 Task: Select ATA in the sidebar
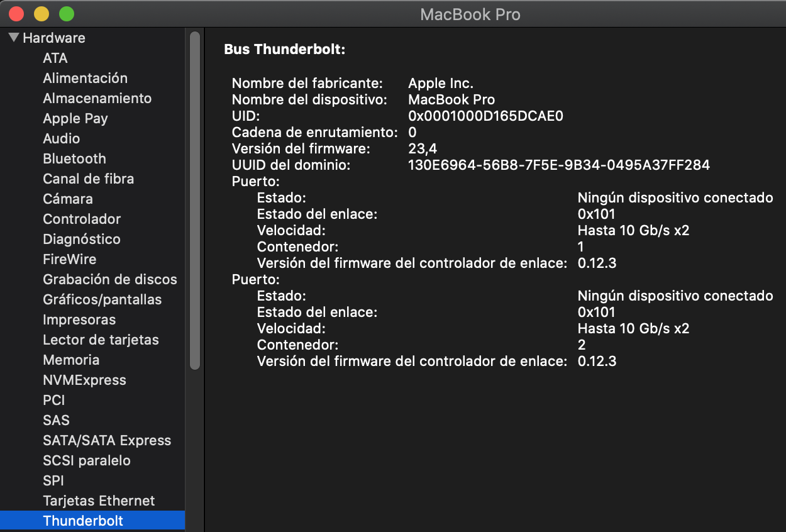tap(55, 58)
